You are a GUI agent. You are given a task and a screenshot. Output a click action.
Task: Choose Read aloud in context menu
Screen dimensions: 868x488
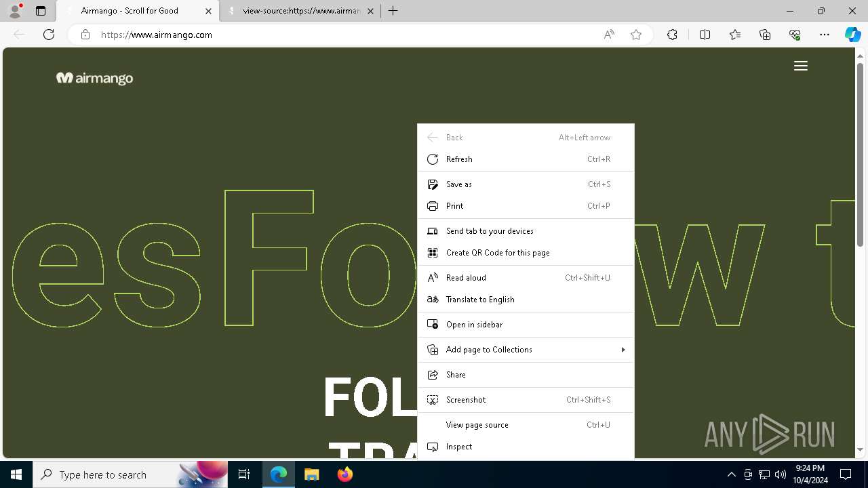526,278
